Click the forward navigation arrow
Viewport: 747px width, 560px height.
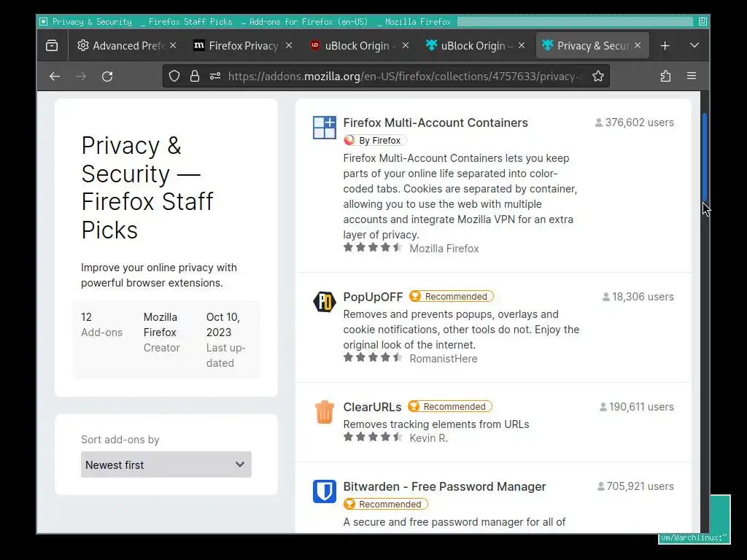coord(81,76)
